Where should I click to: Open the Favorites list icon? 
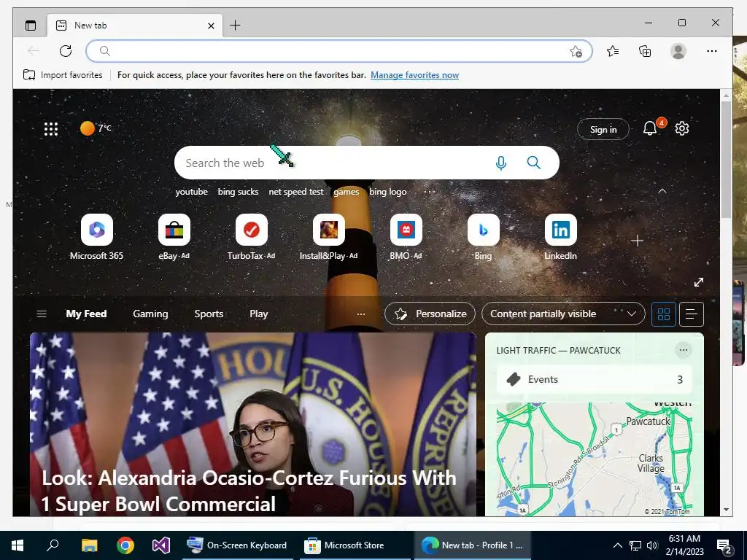coord(613,51)
